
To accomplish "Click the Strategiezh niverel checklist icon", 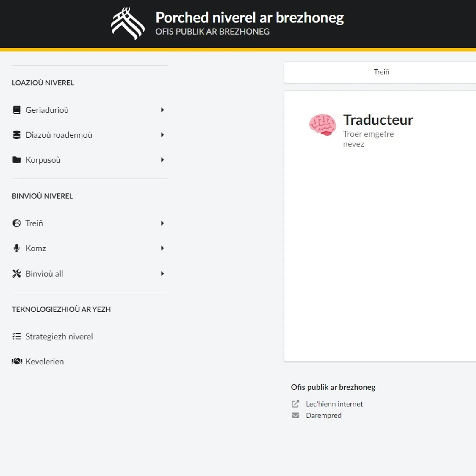I will point(17,336).
